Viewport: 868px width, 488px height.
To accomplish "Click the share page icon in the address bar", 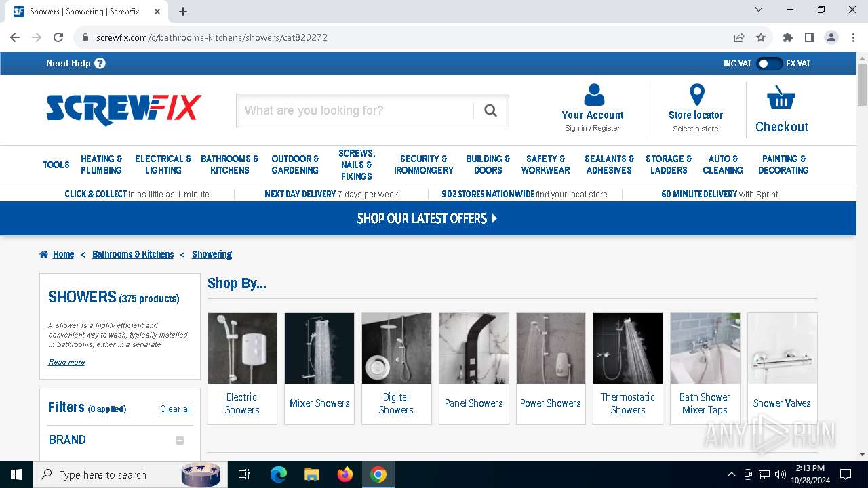I will [x=739, y=37].
